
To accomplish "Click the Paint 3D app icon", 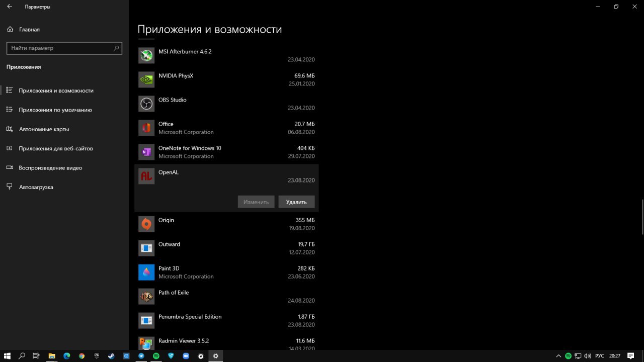I will 146,272.
